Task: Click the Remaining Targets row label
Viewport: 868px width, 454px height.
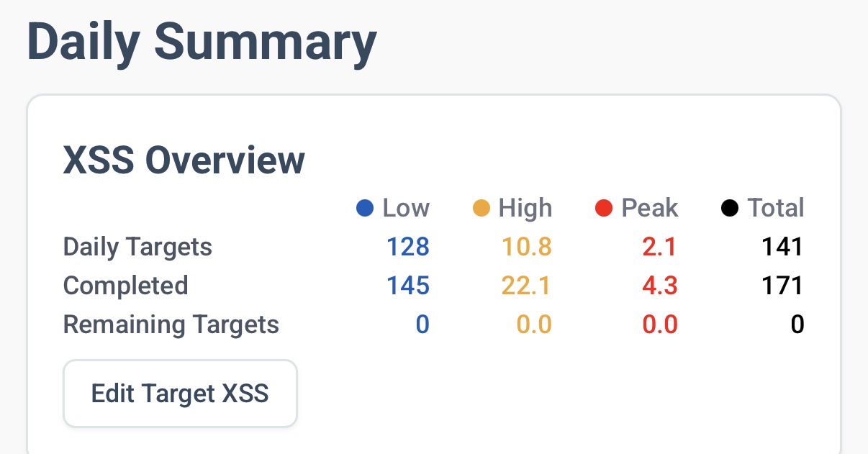Action: click(171, 324)
